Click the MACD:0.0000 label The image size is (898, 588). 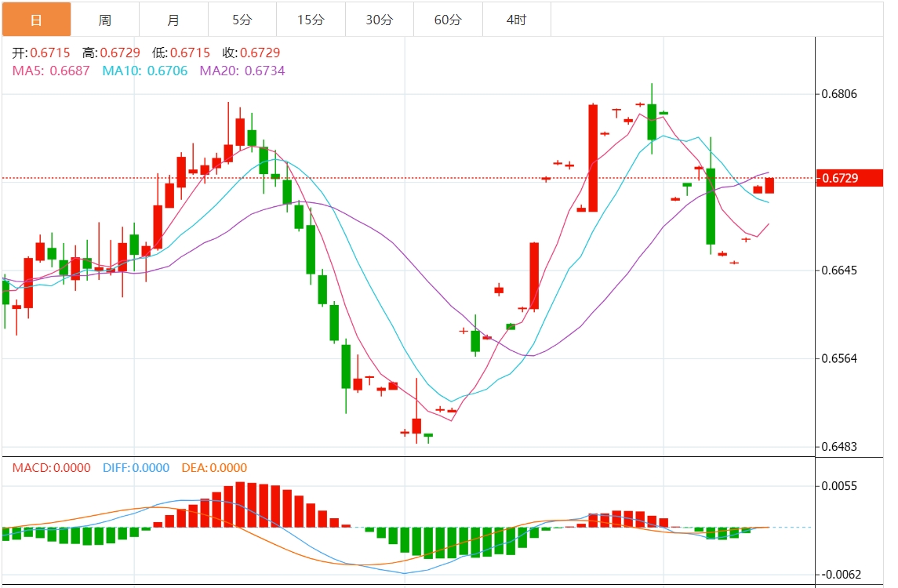click(52, 468)
